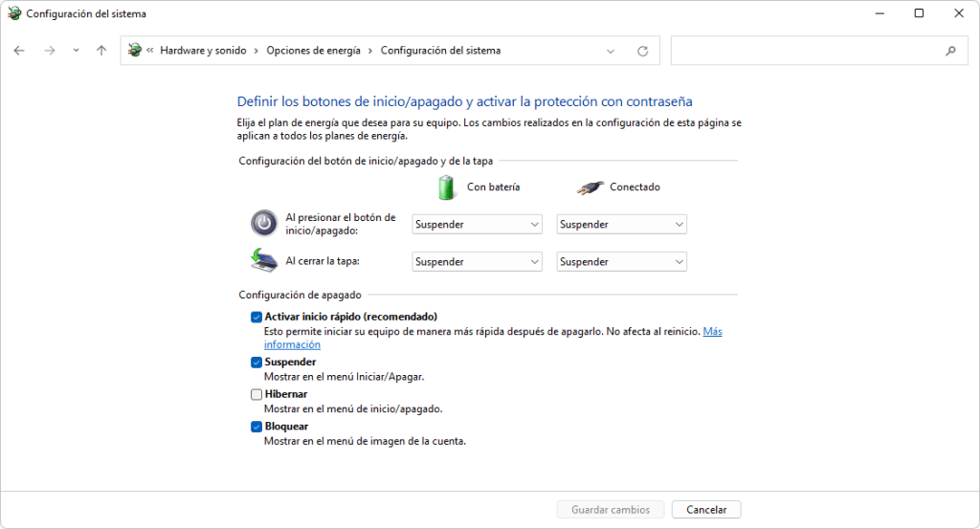Go up one level with up arrow
The height and width of the screenshot is (529, 980).
pyautogui.click(x=101, y=51)
